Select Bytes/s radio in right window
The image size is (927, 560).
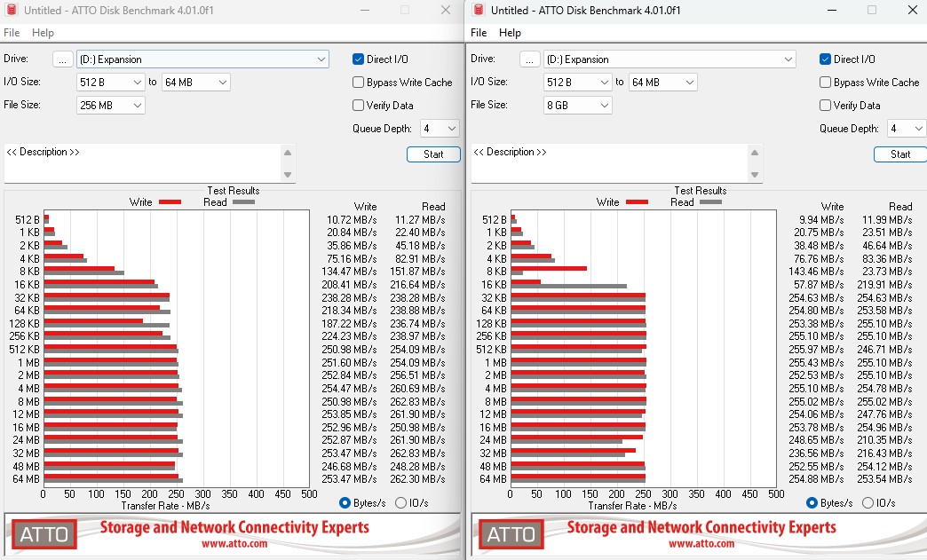tap(812, 502)
